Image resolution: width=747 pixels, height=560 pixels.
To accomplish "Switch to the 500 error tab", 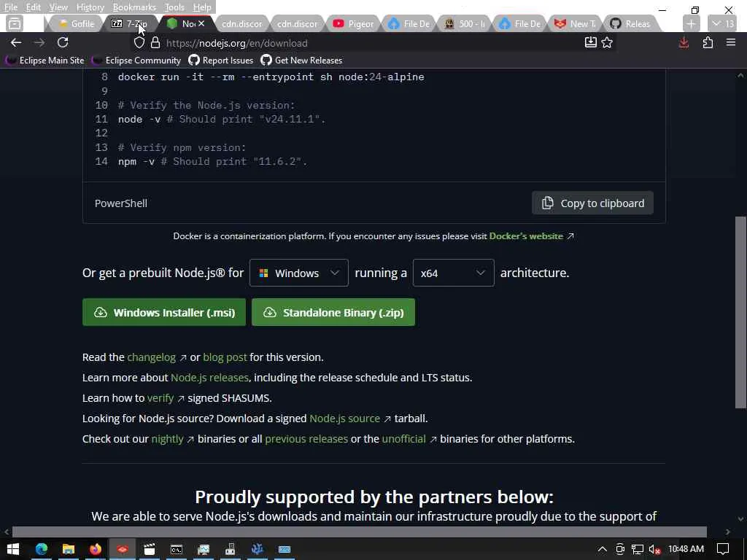I will (x=465, y=23).
